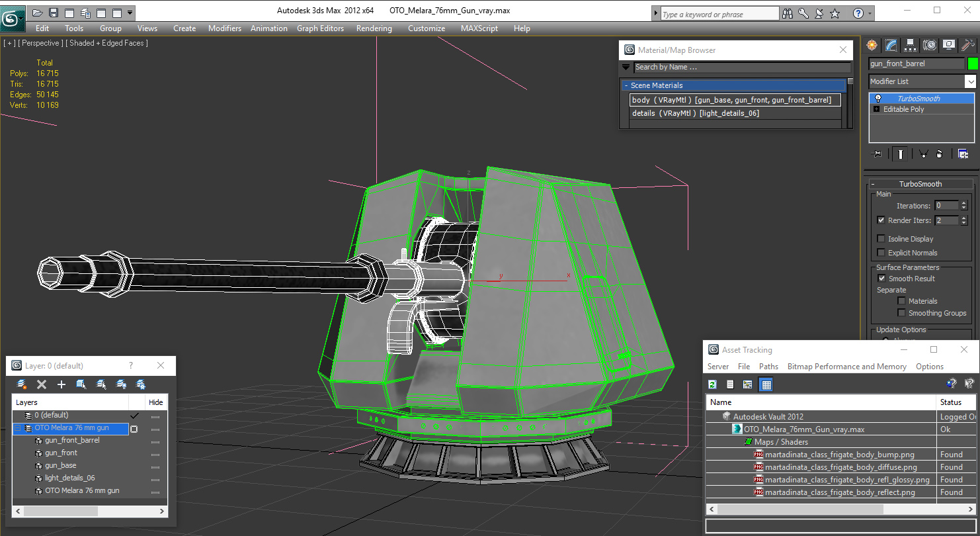The image size is (980, 536).
Task: Click the Hide column header in Layer dialog
Action: click(x=156, y=402)
